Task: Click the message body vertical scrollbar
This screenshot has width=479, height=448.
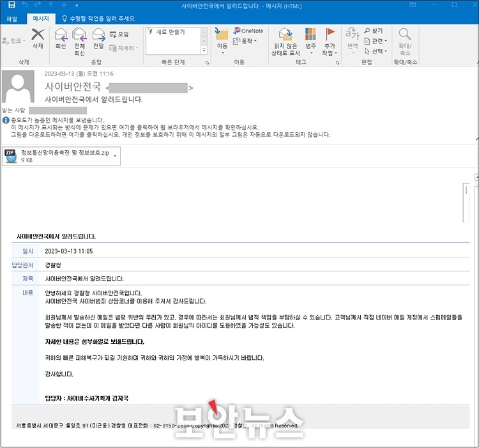Action: [466, 203]
